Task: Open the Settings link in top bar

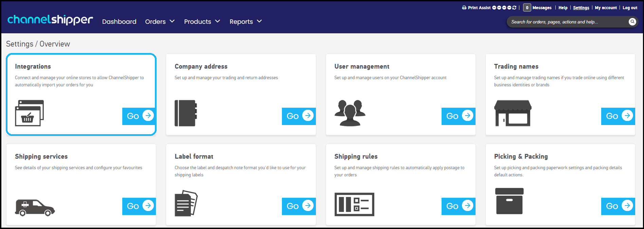Action: (x=581, y=7)
